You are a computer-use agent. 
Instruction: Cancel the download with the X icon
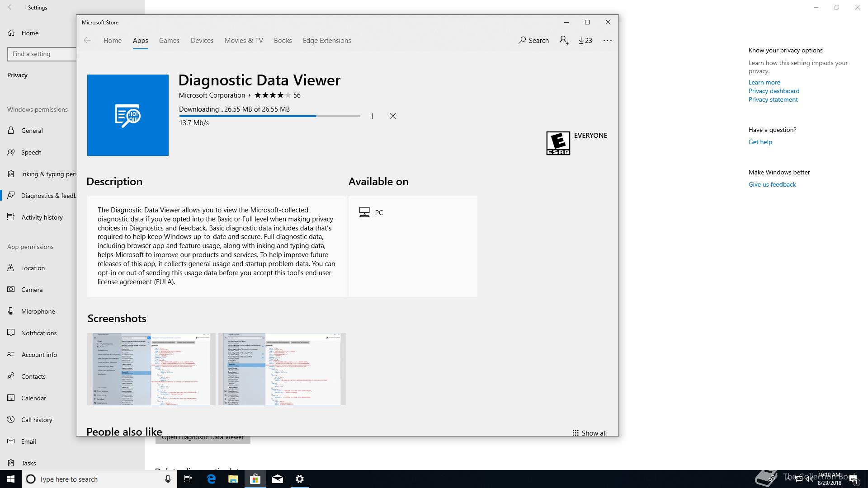393,116
